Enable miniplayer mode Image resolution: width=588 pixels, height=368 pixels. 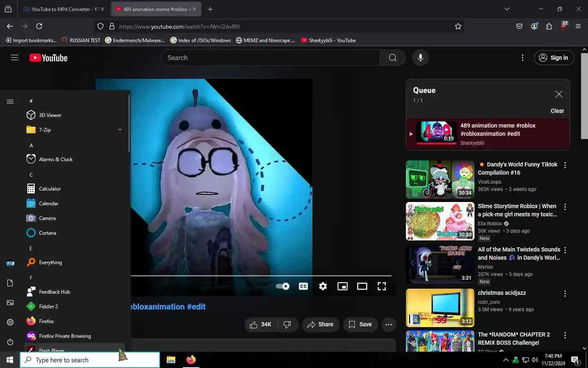point(343,286)
